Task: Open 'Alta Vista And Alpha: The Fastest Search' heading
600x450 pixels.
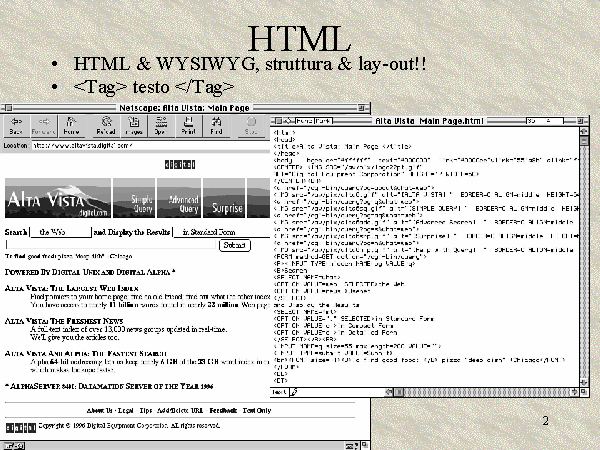Action: 86,353
